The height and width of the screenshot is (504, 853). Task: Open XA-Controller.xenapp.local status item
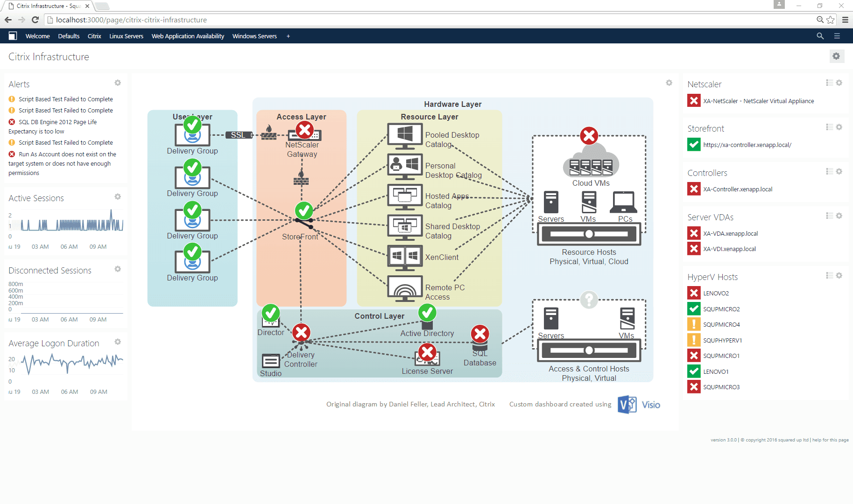[730, 189]
